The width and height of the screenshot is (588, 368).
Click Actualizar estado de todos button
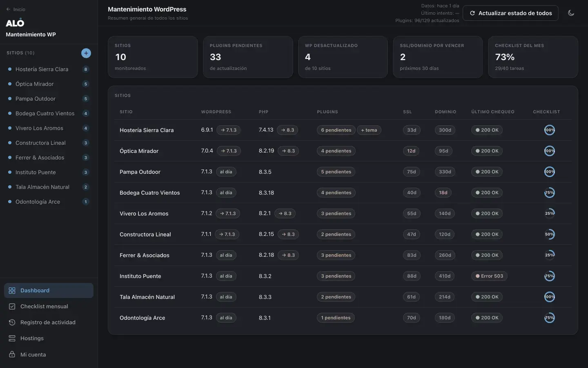(510, 13)
